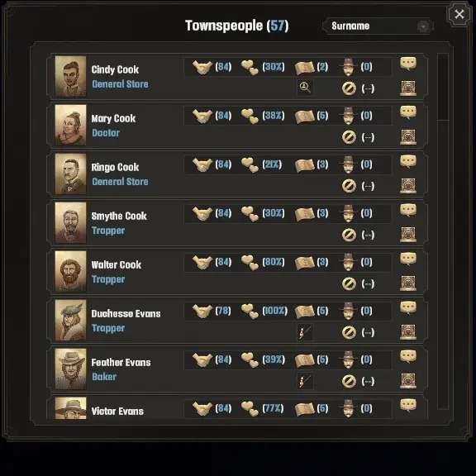Select Duchesse Evans's portrait thumbnail

(x=70, y=321)
